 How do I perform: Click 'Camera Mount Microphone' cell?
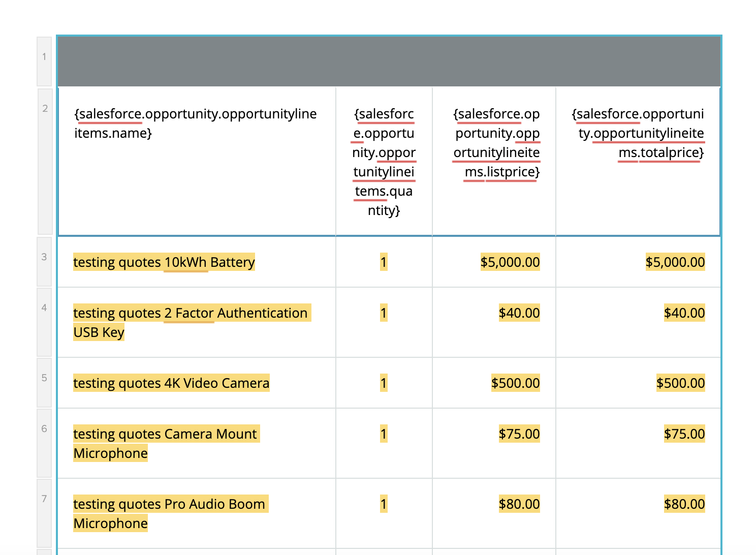coord(197,443)
